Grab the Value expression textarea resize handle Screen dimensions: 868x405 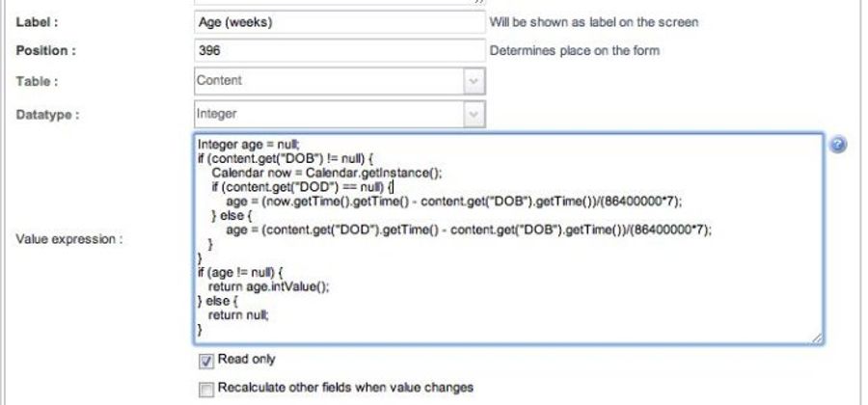816,338
